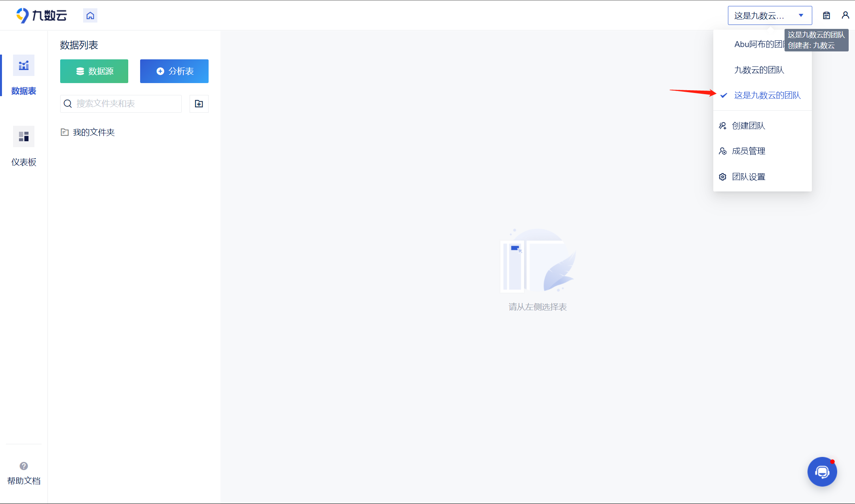Click the green 数据源 button

tap(94, 71)
